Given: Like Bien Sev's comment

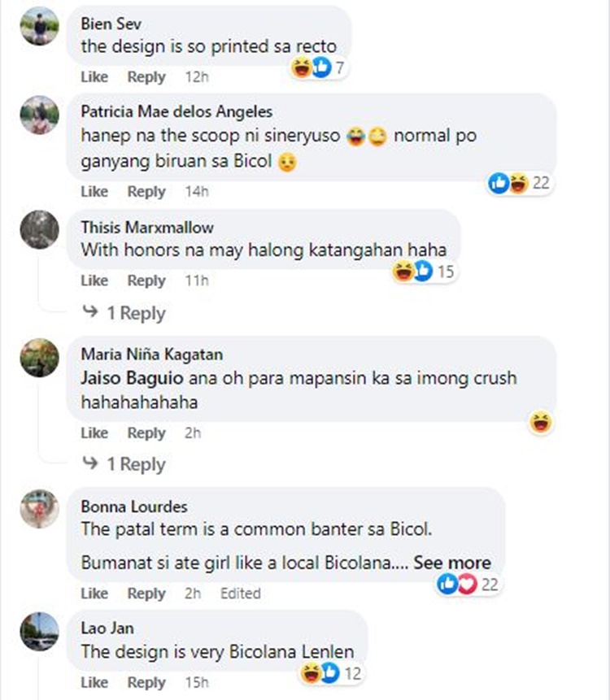Looking at the screenshot, I should click(x=94, y=76).
